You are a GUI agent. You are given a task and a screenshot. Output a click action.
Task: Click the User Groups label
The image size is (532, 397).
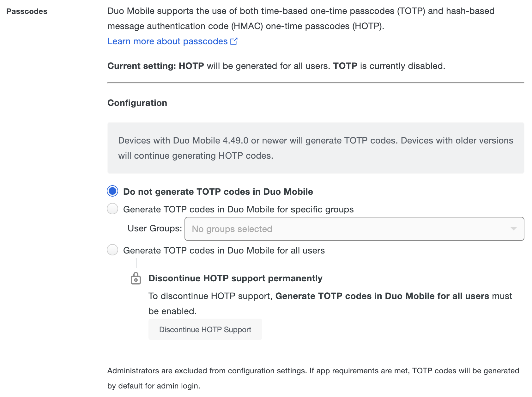click(154, 228)
